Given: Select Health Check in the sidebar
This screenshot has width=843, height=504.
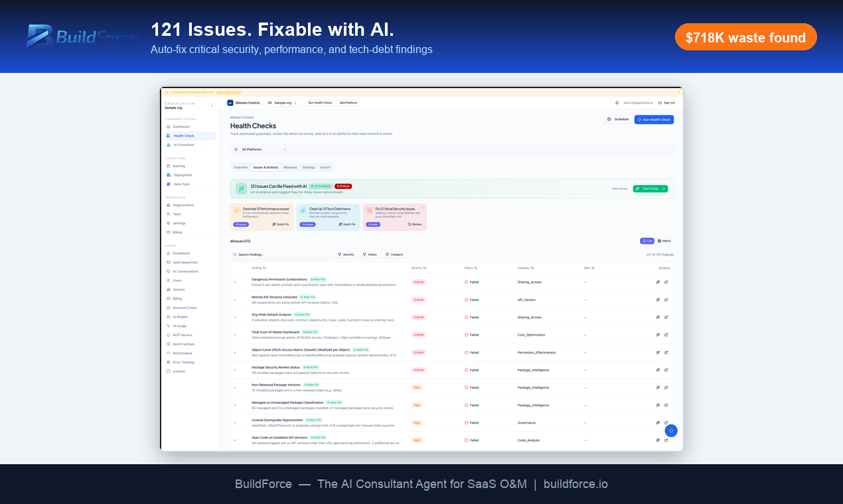Looking at the screenshot, I should coord(190,136).
